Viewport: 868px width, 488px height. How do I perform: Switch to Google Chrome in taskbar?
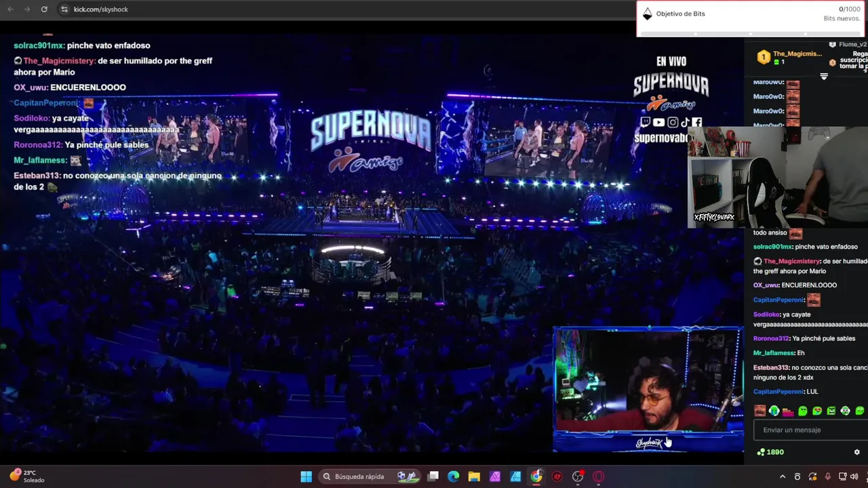coord(536,476)
